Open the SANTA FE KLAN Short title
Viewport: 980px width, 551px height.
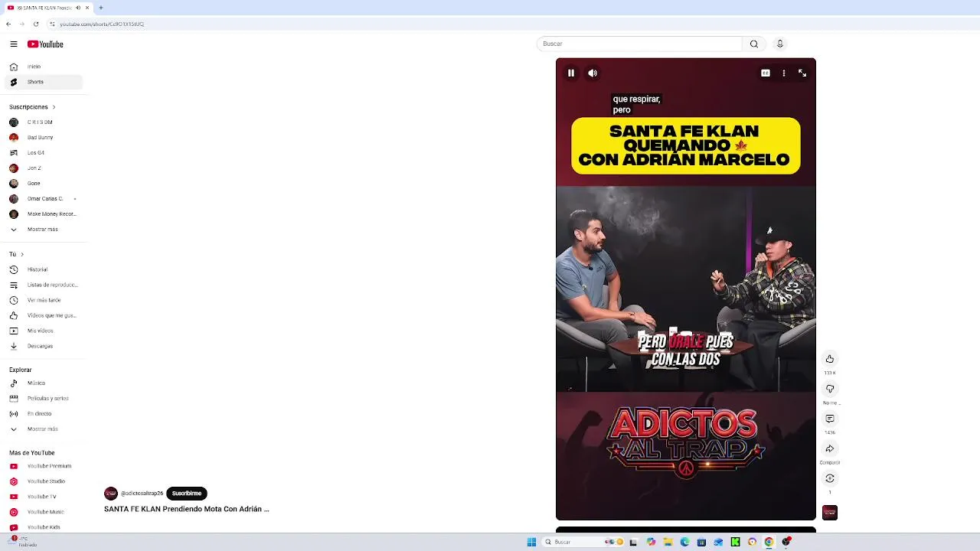(x=187, y=509)
